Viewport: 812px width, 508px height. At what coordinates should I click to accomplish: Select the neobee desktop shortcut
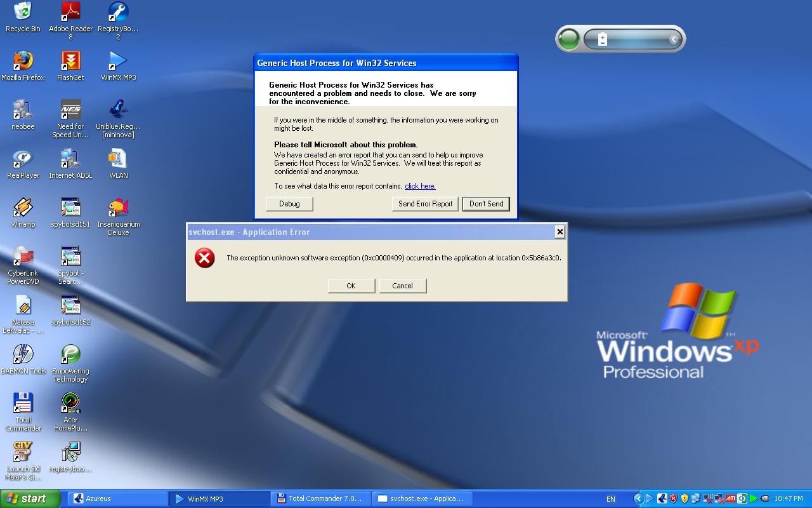[23, 115]
